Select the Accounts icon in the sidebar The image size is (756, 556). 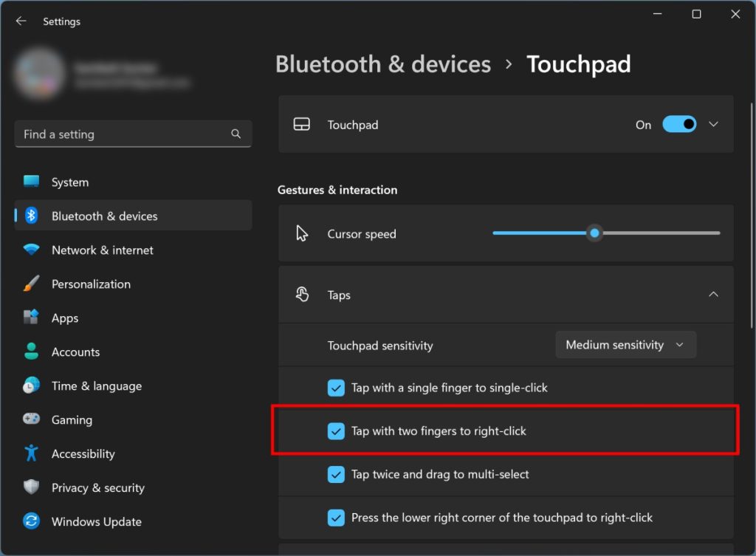32,351
